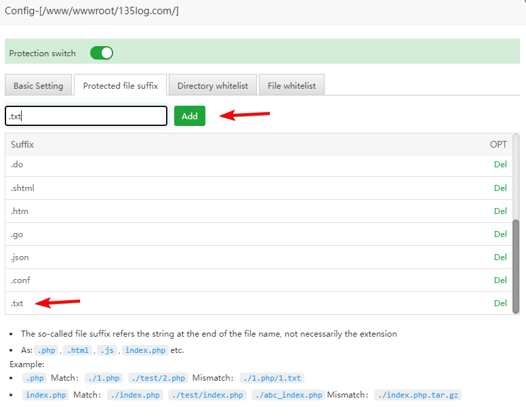Delete the .do suffix entry
The image size is (526, 420).
pyautogui.click(x=500, y=164)
